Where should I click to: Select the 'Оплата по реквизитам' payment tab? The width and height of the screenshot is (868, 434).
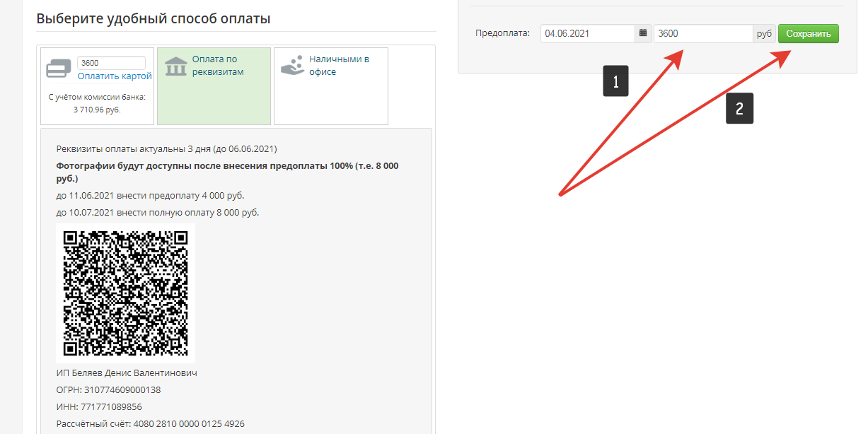point(214,86)
